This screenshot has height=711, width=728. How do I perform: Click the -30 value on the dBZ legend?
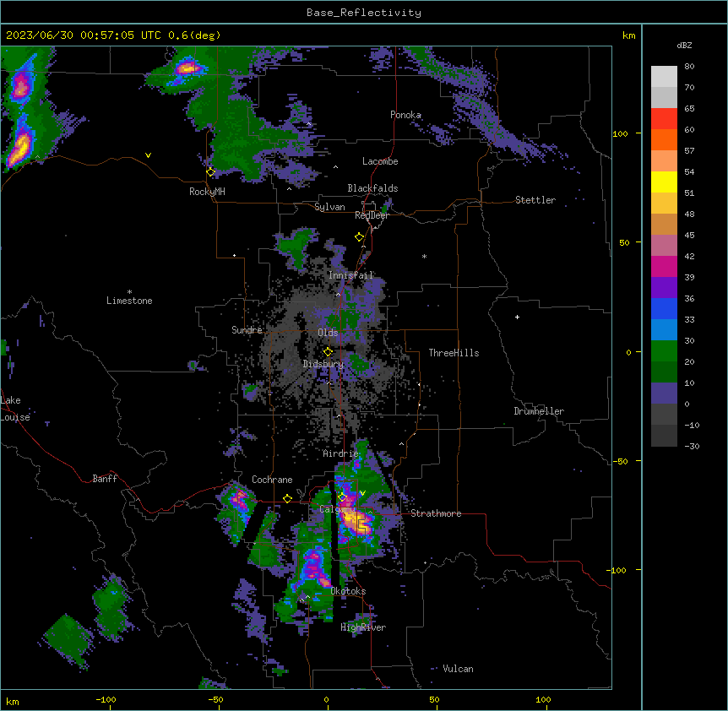point(692,446)
